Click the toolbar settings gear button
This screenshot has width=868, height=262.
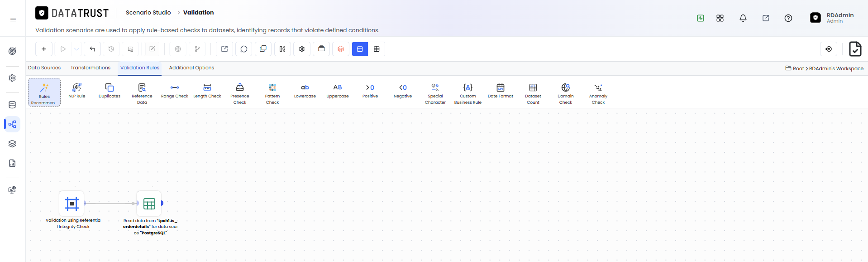click(x=302, y=49)
